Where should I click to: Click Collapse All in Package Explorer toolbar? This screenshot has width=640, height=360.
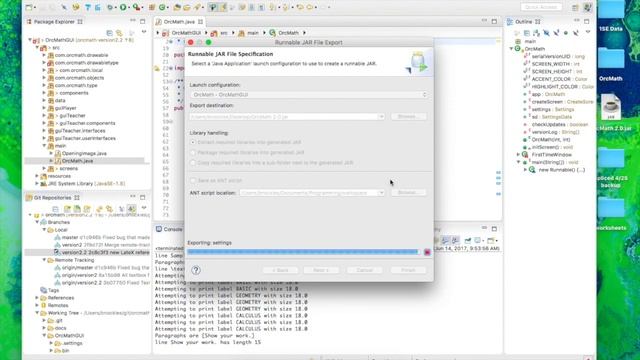click(109, 32)
